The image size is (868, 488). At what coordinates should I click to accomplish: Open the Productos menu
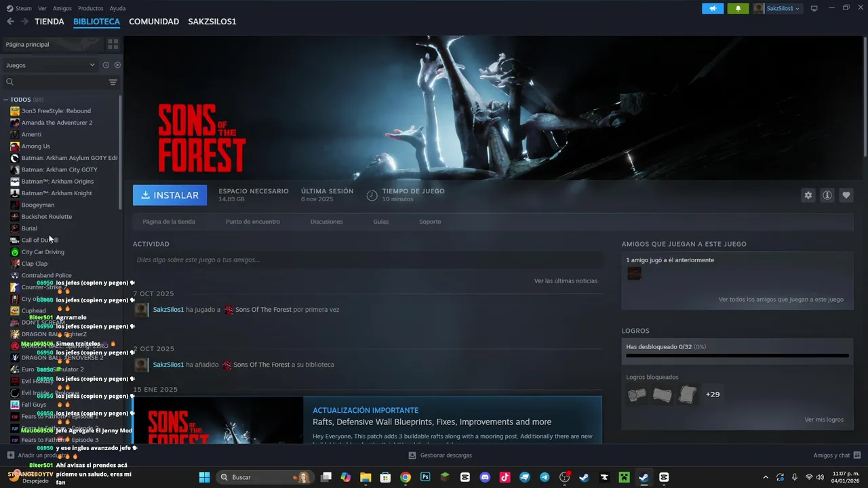pos(91,8)
